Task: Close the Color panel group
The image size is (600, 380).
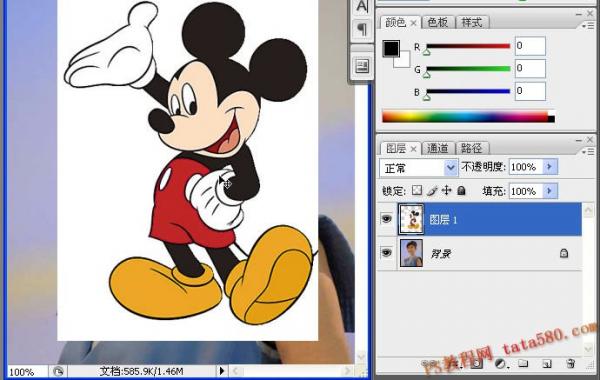Action: click(x=590, y=13)
